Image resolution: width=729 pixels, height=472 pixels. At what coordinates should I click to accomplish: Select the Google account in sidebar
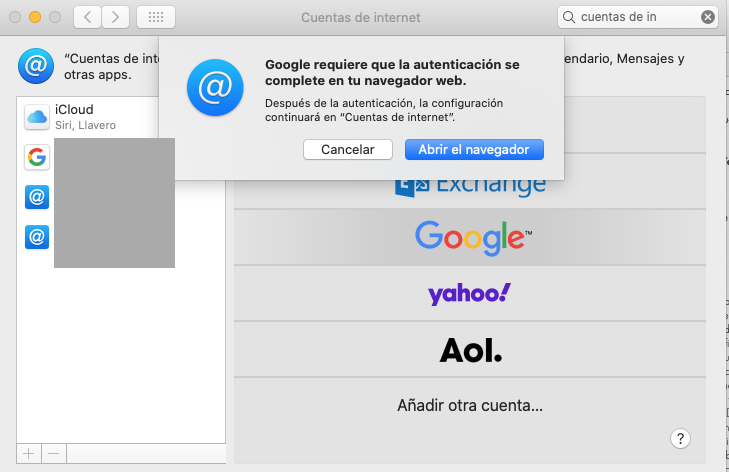tap(37, 157)
